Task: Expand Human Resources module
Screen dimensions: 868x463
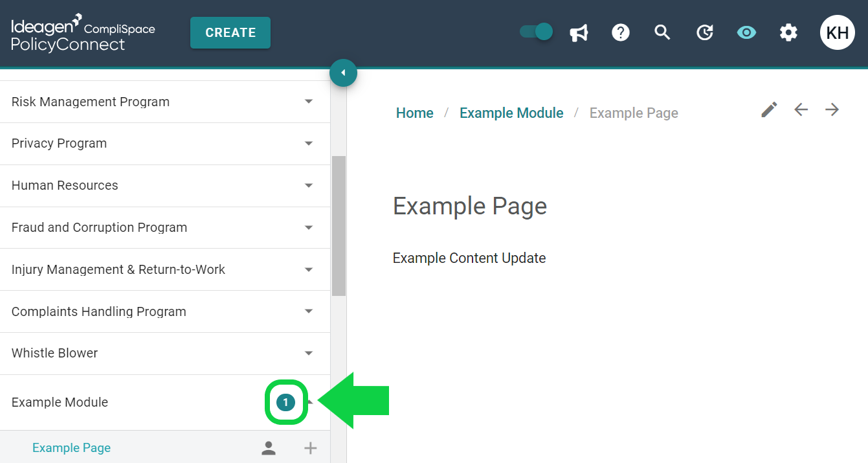Action: 309,186
